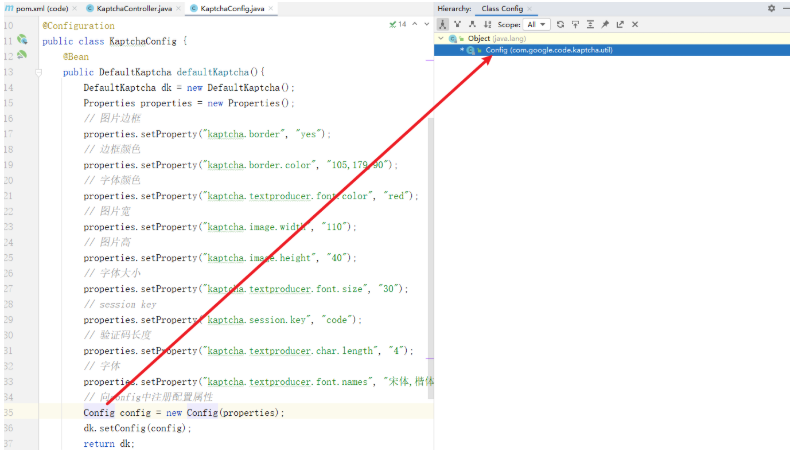
Task: Select Config (com.google.code.kaptcha.util) node
Action: (549, 50)
